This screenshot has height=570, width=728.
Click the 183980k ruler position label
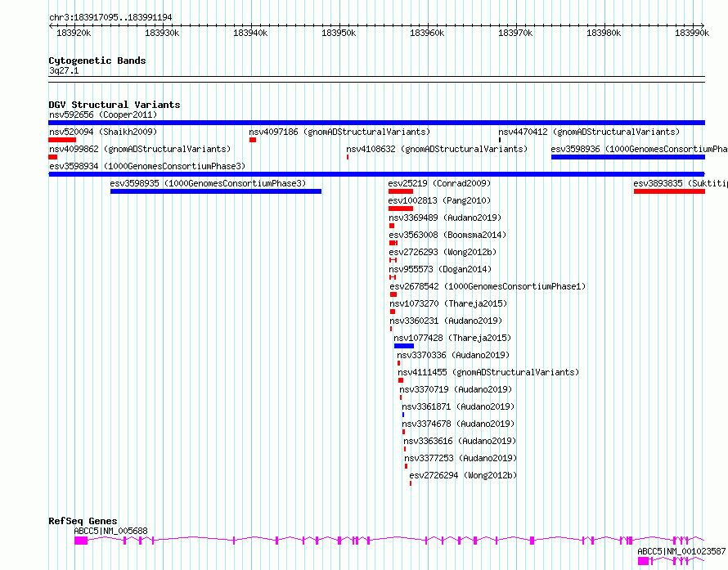pos(604,33)
